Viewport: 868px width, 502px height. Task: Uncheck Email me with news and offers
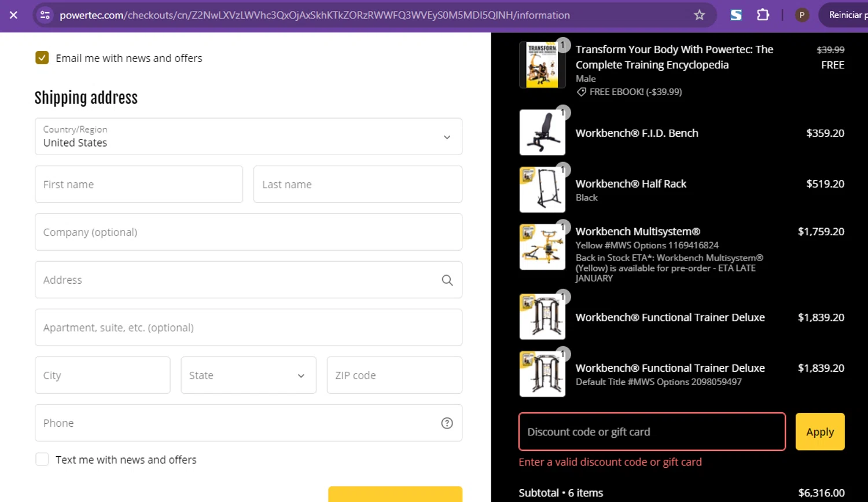pos(42,57)
